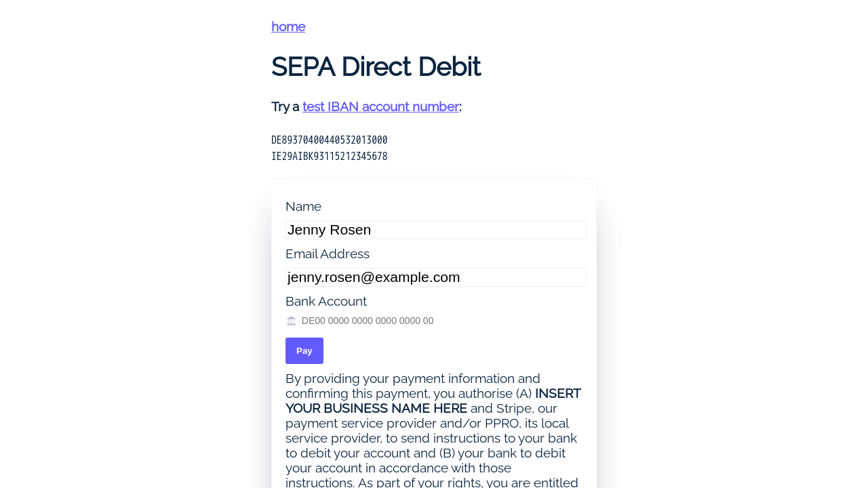Viewport: 868px width, 488px height.
Task: Click the Irish test IBAN starting IE29
Action: 330,157
